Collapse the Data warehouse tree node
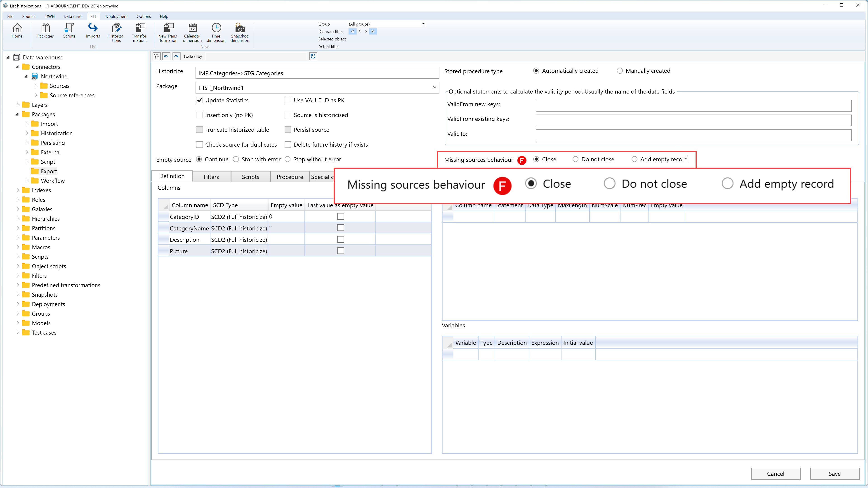This screenshot has height=488, width=868. (8, 57)
